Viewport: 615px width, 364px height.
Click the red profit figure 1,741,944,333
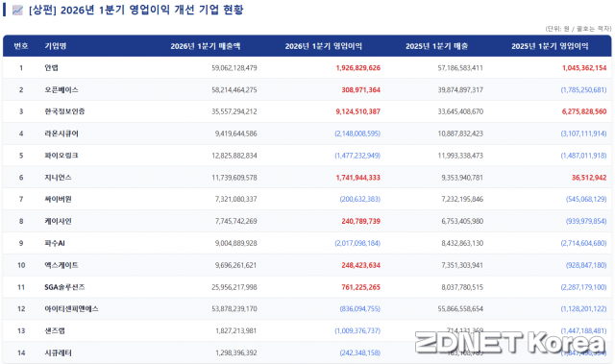(358, 178)
